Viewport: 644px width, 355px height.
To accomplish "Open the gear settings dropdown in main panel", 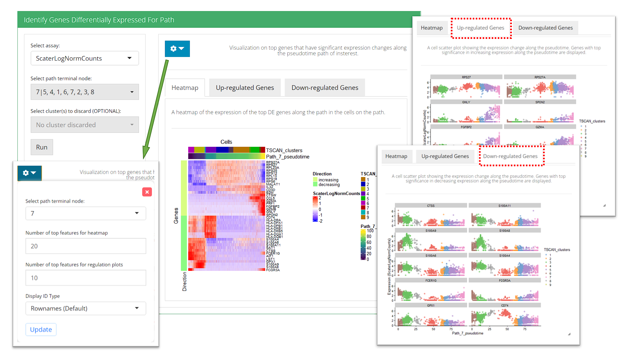I will coord(177,49).
